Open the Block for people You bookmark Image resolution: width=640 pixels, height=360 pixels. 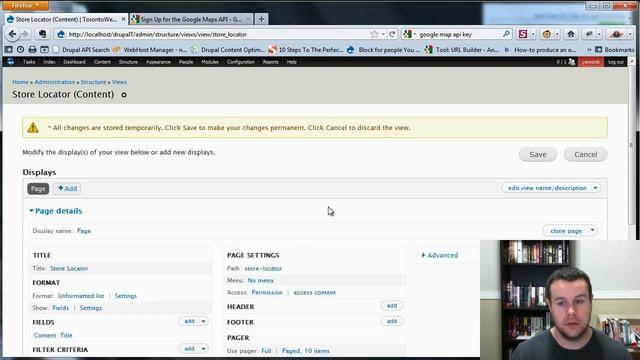pyautogui.click(x=383, y=50)
